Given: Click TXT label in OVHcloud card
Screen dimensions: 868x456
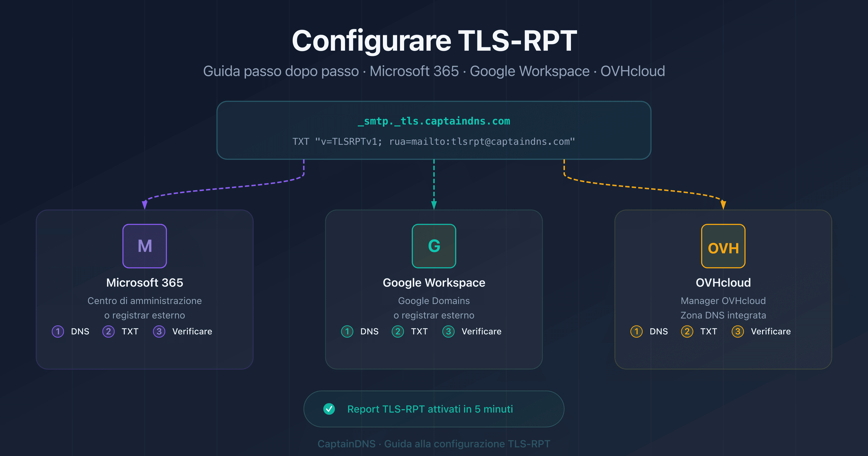Looking at the screenshot, I should pos(709,332).
